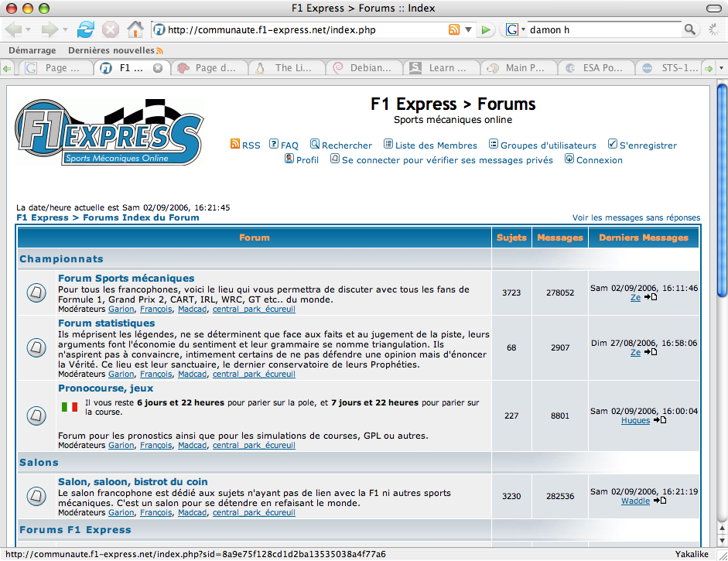This screenshot has height=561, width=728.
Task: Switch to The Li... tab
Action: (286, 68)
